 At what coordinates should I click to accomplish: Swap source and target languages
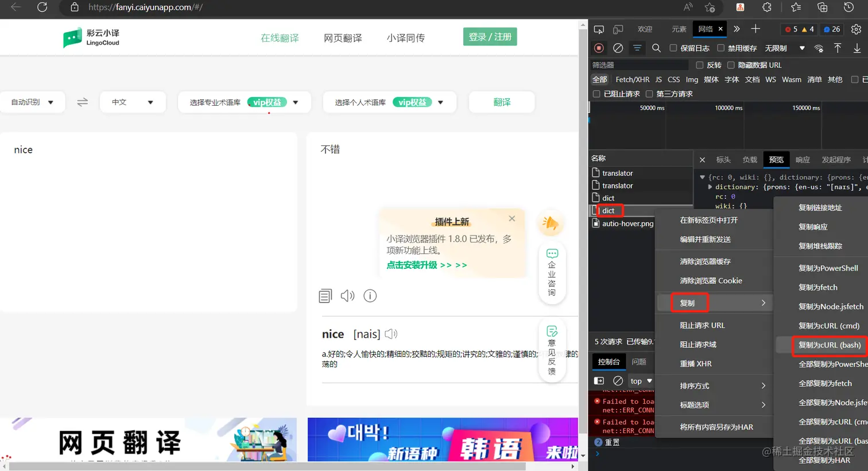pos(83,102)
